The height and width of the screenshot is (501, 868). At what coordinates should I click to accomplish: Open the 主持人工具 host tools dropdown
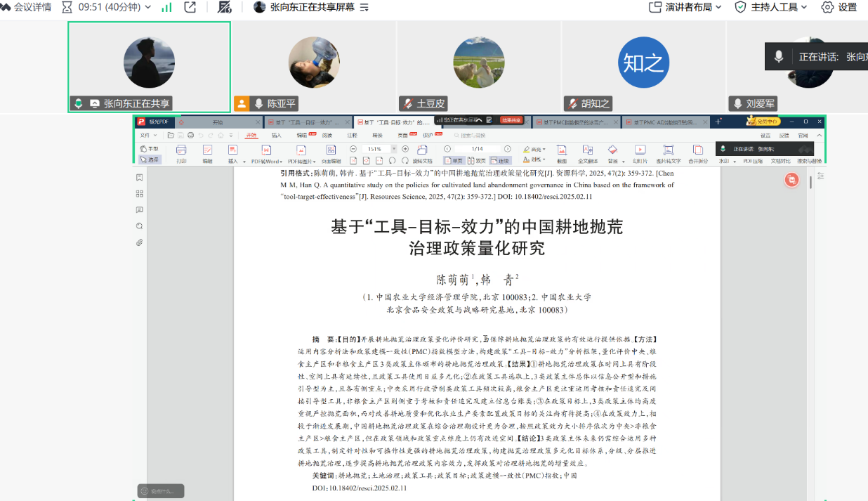pyautogui.click(x=770, y=7)
